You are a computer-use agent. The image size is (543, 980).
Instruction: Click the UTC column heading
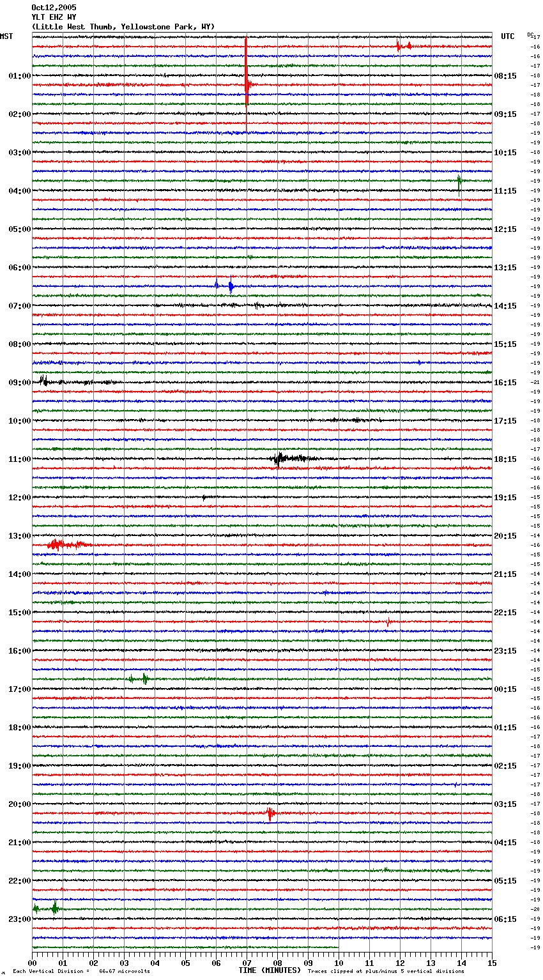click(x=507, y=36)
